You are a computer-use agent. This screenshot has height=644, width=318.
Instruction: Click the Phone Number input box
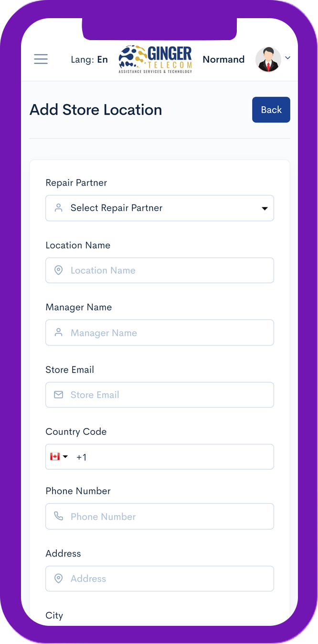159,516
